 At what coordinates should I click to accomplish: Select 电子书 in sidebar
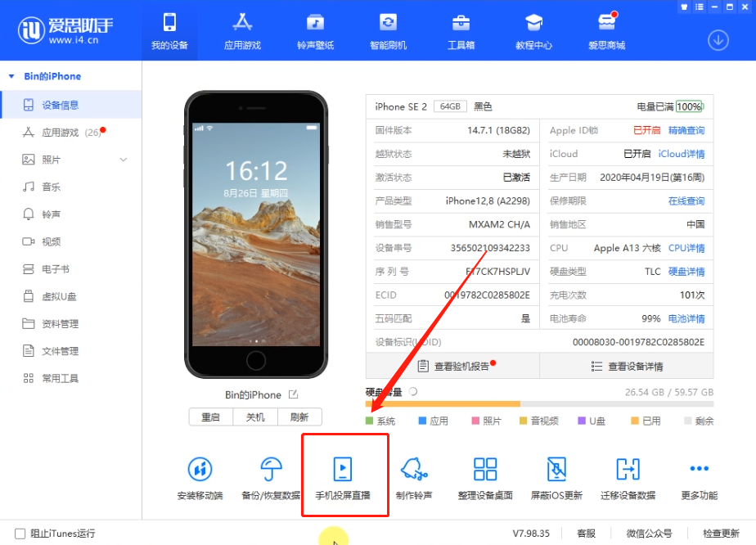pyautogui.click(x=71, y=269)
